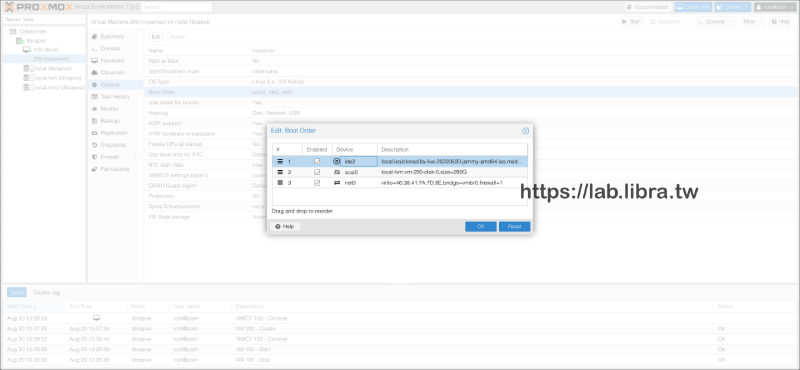Click the drag handle of boot row 3
The height and width of the screenshot is (370, 800).
tap(280, 183)
